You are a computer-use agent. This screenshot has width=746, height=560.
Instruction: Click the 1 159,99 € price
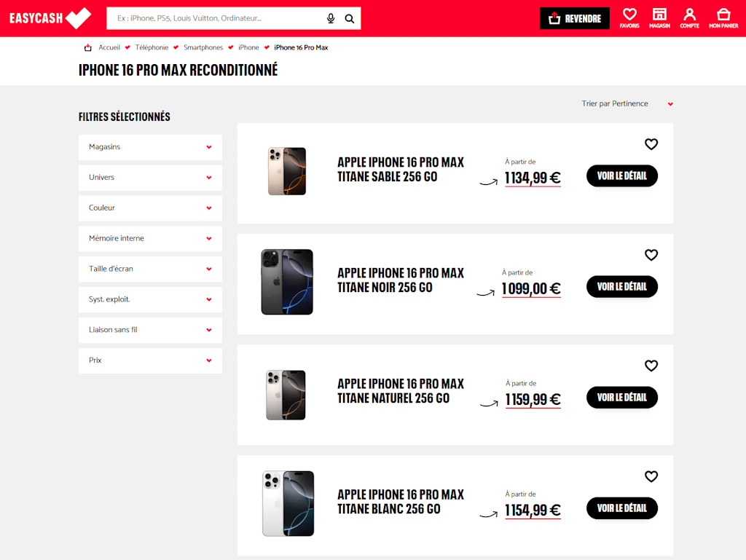[533, 399]
